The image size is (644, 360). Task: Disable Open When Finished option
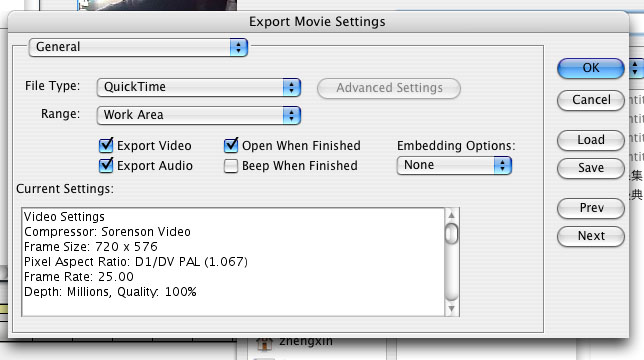tap(231, 145)
